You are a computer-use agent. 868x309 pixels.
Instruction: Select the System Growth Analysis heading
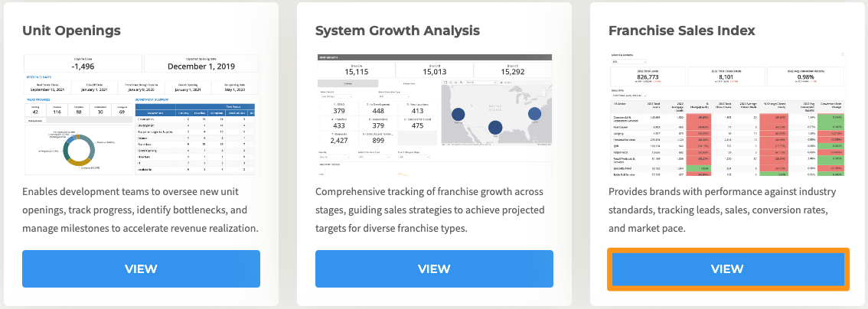tap(397, 31)
